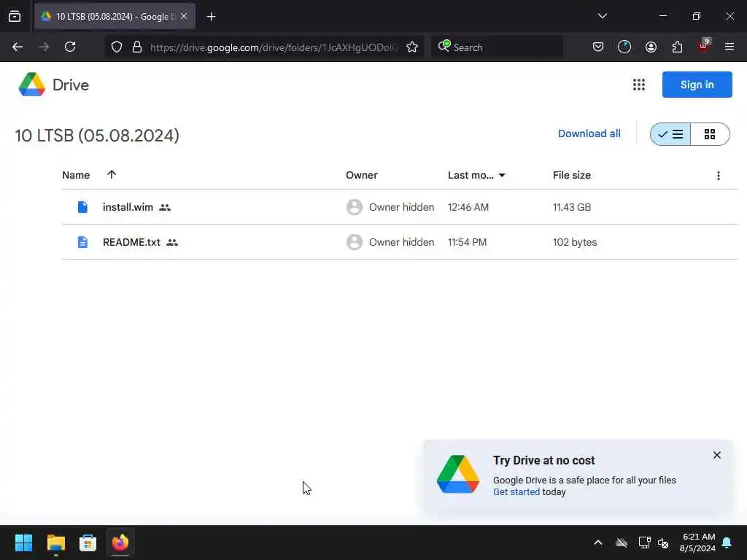Open the Windows Start menu
Screen dimensions: 747x560
point(23,542)
